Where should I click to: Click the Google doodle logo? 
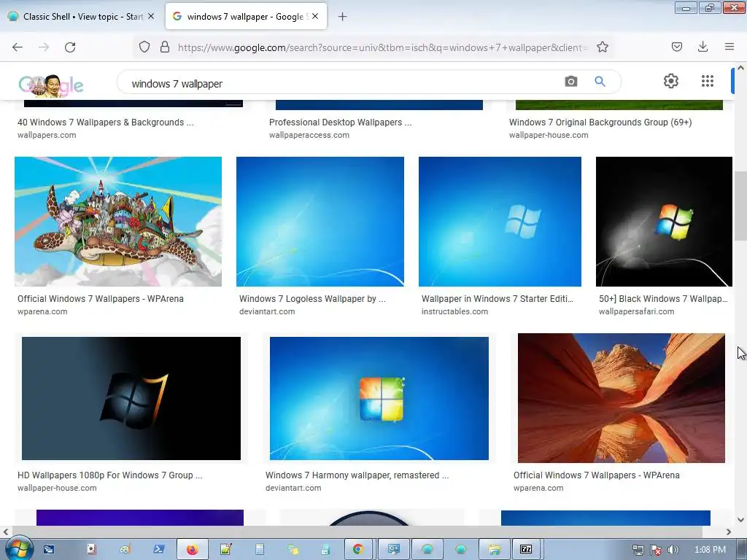click(x=51, y=86)
